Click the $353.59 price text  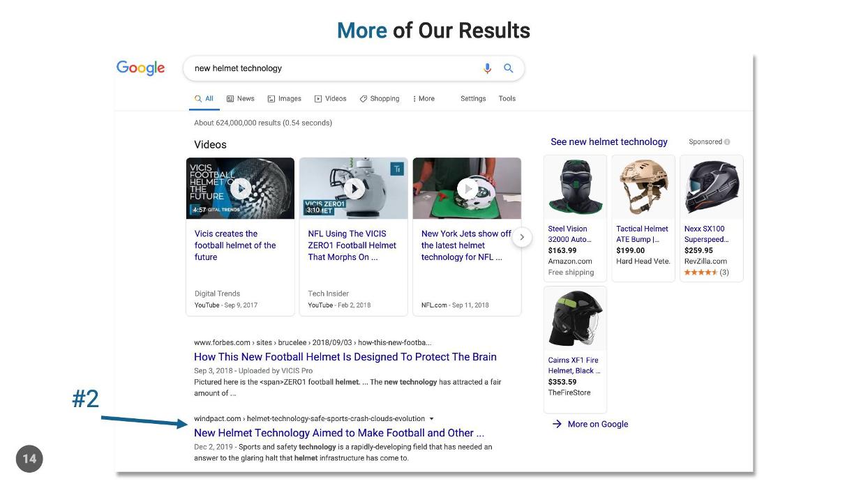[x=562, y=382]
